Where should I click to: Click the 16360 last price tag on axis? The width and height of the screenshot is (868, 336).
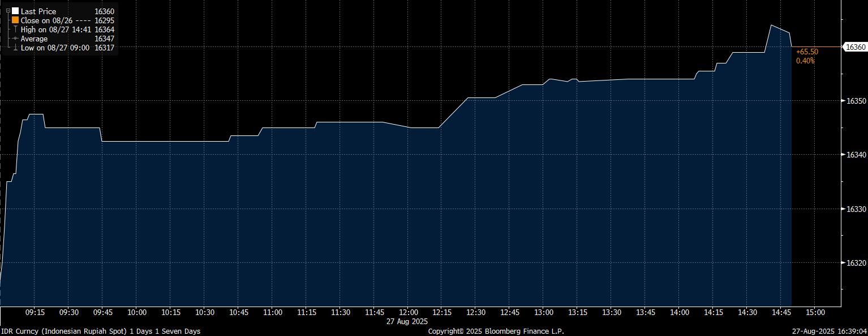coord(854,48)
